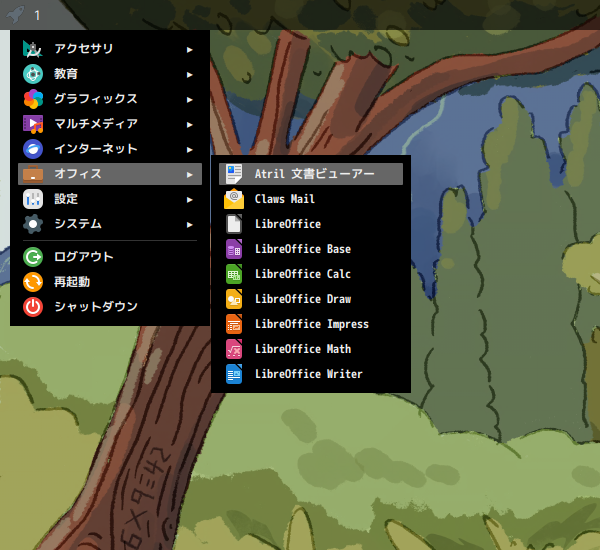This screenshot has height=550, width=600.
Task: Select the オフィス menu entry
Action: (x=110, y=174)
